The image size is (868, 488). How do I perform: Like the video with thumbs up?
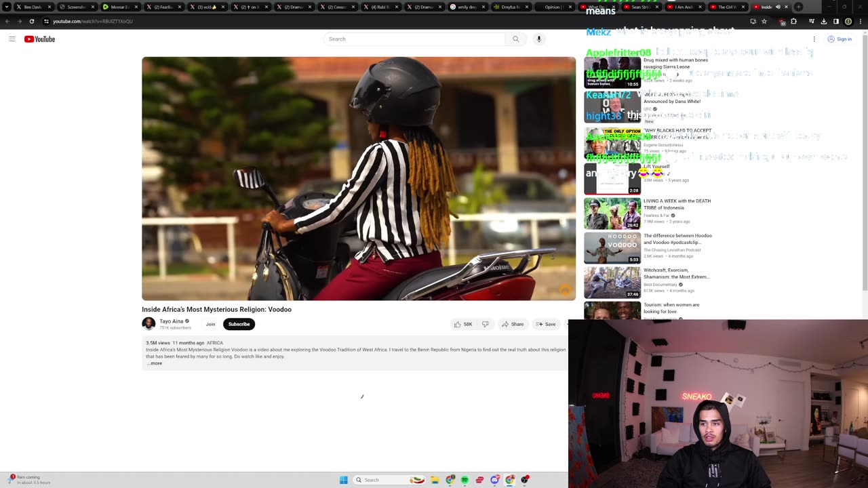463,324
